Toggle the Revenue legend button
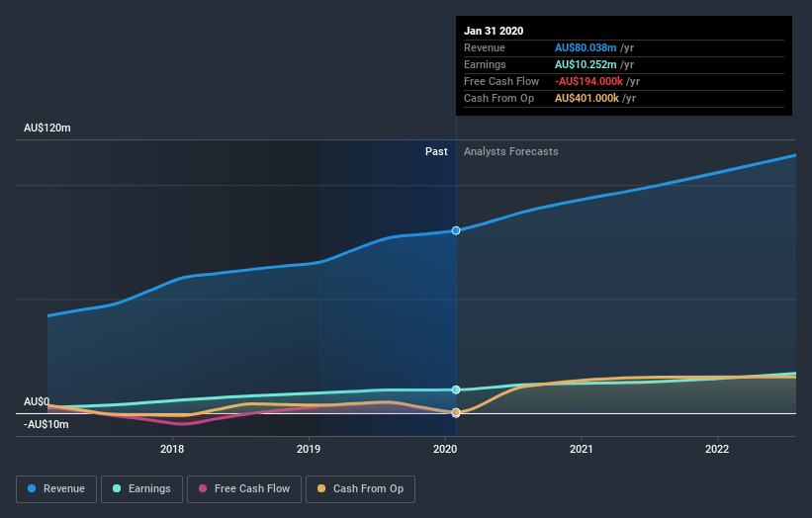Image resolution: width=812 pixels, height=518 pixels. [56, 489]
